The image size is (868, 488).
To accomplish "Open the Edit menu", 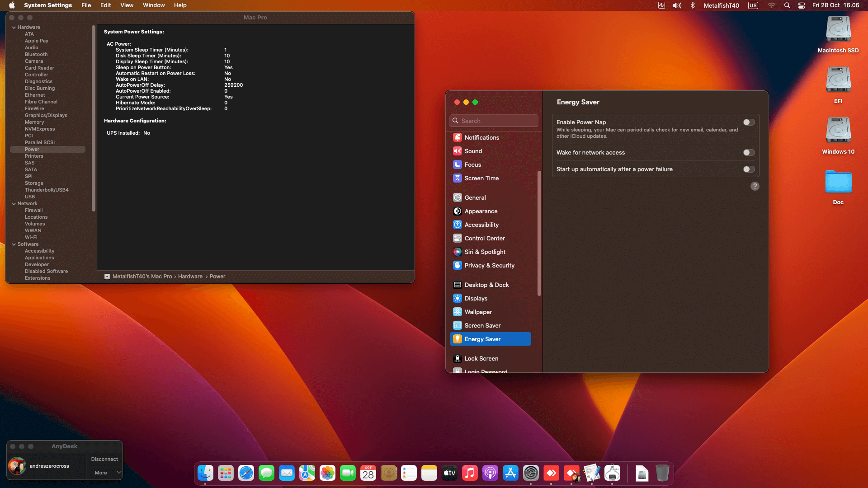I will [105, 5].
